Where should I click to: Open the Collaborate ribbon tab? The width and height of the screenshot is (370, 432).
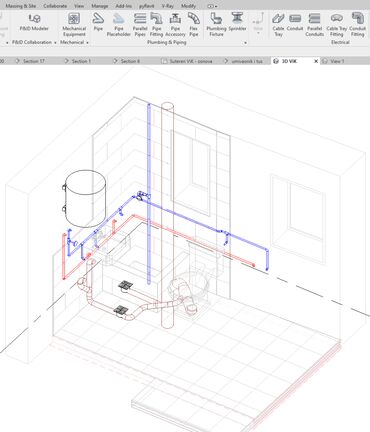[x=55, y=6]
